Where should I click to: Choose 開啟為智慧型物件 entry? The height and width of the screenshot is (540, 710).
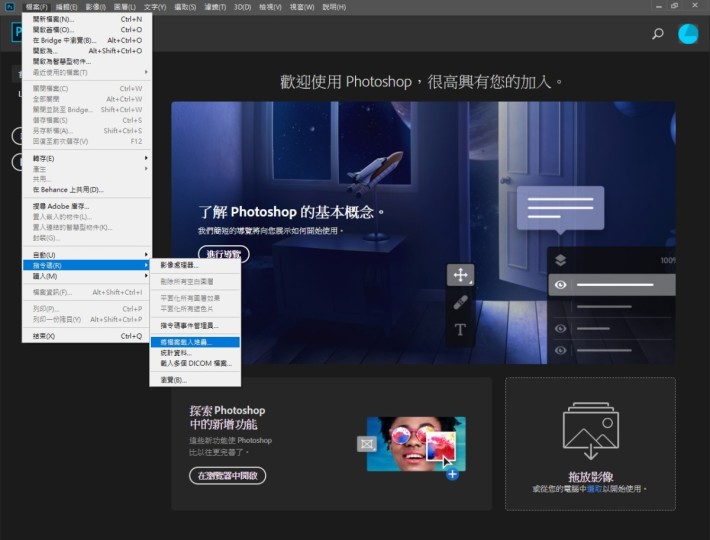click(x=87, y=62)
